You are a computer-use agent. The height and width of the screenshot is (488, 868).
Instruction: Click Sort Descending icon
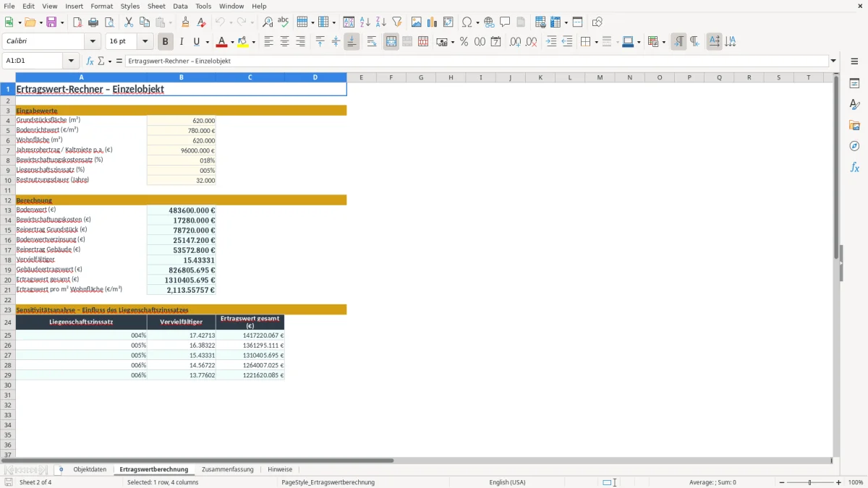pos(380,22)
